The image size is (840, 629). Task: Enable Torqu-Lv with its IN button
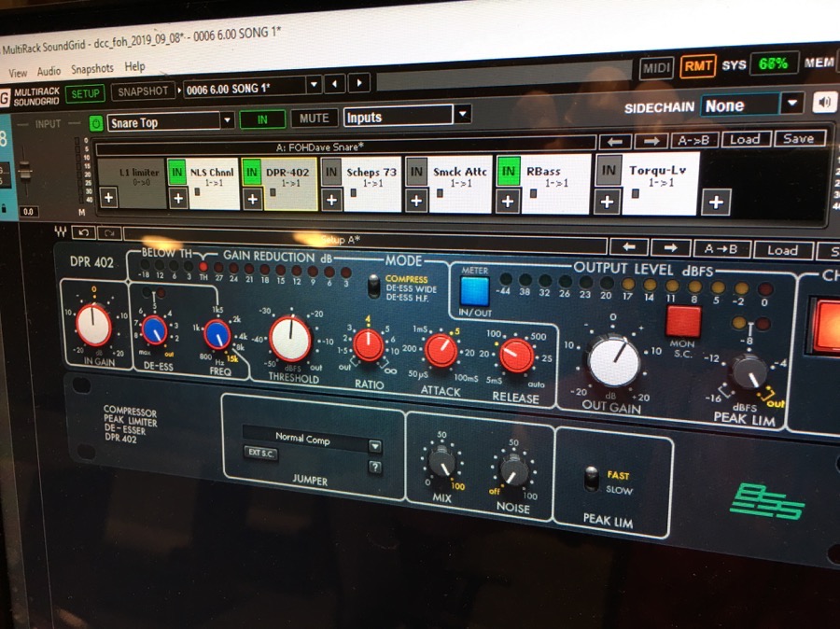608,171
